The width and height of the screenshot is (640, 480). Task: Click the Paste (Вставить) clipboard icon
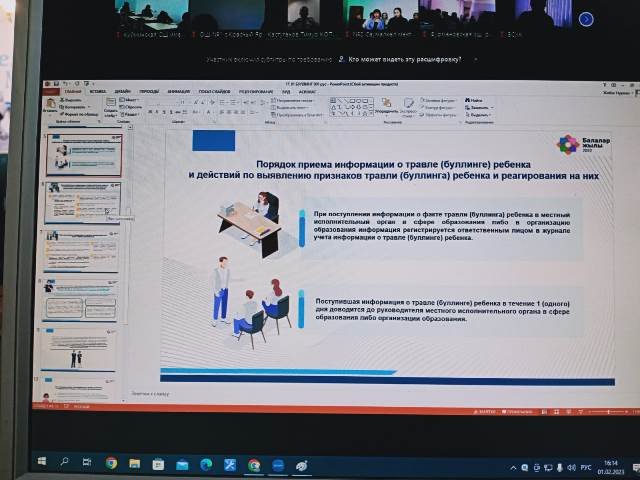click(50, 105)
